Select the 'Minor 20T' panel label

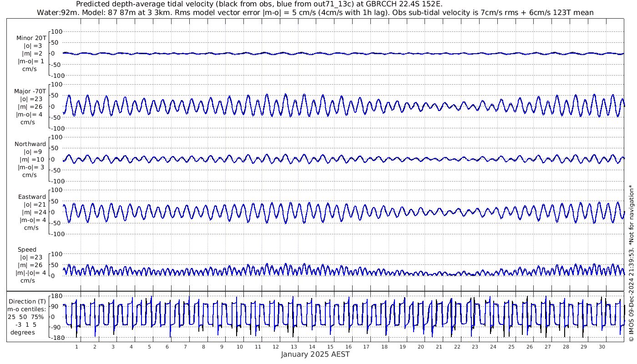31,38
